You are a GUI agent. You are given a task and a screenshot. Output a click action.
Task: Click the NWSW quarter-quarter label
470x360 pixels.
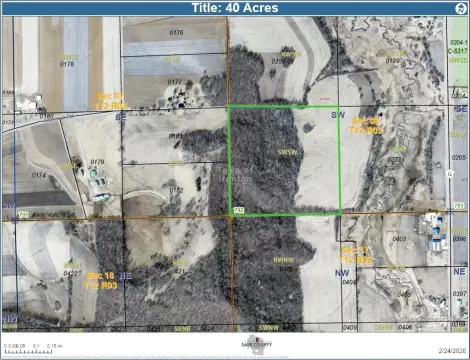click(x=290, y=54)
